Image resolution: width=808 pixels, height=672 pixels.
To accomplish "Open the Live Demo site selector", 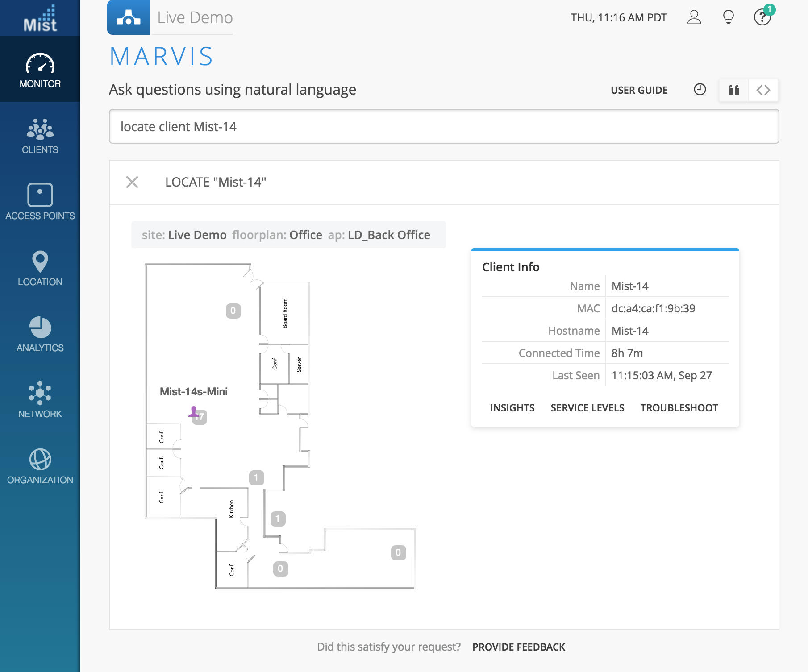I will click(195, 18).
